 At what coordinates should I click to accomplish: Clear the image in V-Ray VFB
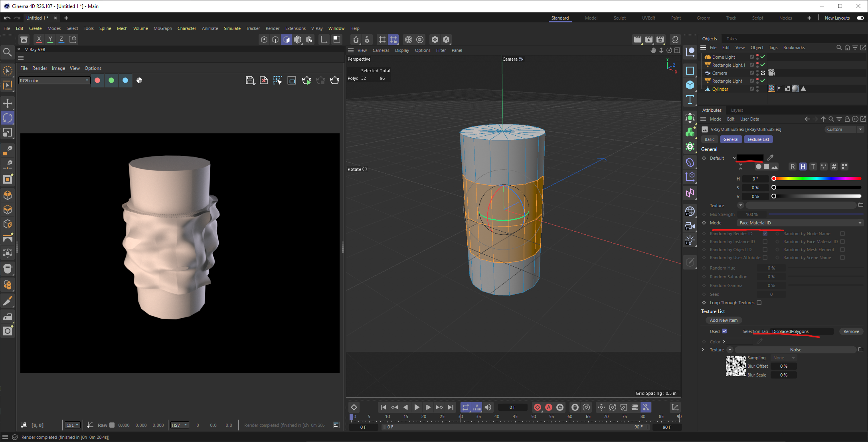pos(264,80)
